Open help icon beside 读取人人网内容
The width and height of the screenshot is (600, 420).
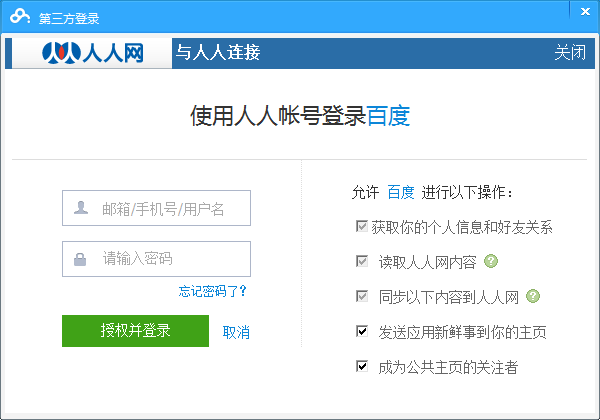tap(491, 261)
